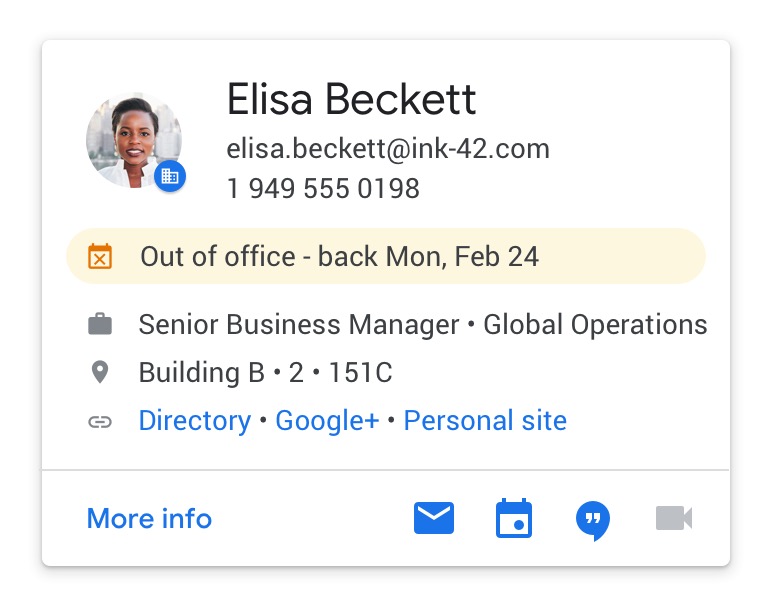Click the email envelope icon
The width and height of the screenshot is (770, 606).
[x=434, y=518]
